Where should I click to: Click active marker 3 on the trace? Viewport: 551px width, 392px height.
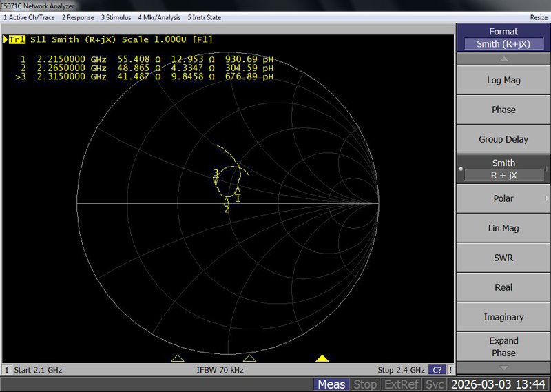[x=216, y=179]
